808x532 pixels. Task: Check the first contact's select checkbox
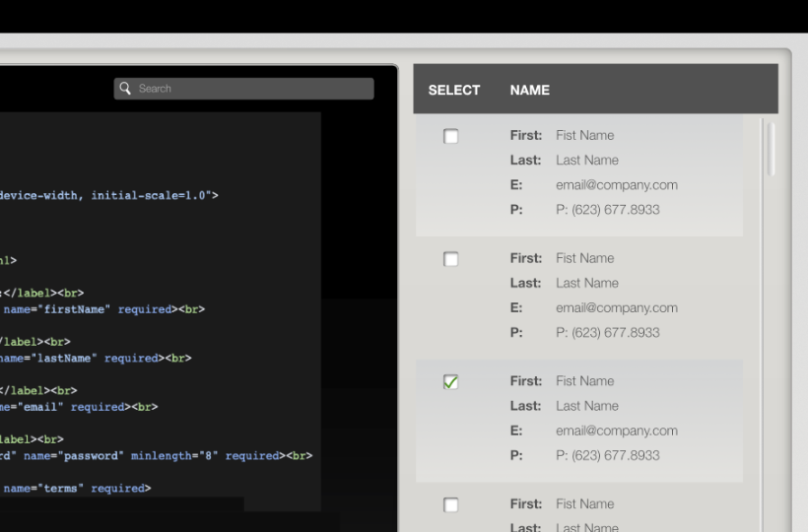pyautogui.click(x=451, y=136)
